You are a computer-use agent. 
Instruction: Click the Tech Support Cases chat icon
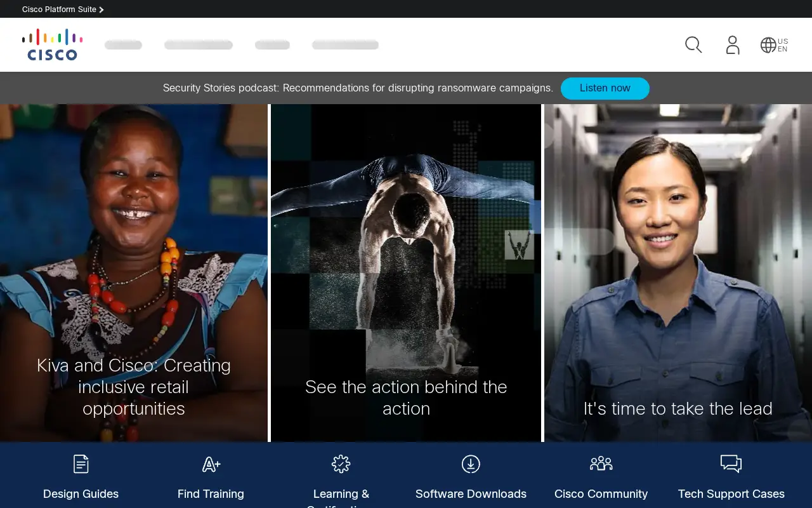pyautogui.click(x=731, y=464)
